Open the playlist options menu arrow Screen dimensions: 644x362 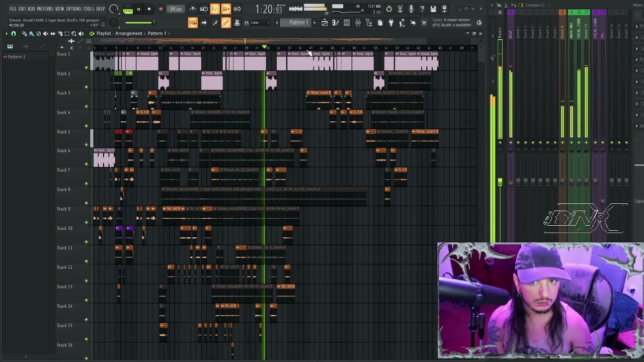(x=7, y=34)
